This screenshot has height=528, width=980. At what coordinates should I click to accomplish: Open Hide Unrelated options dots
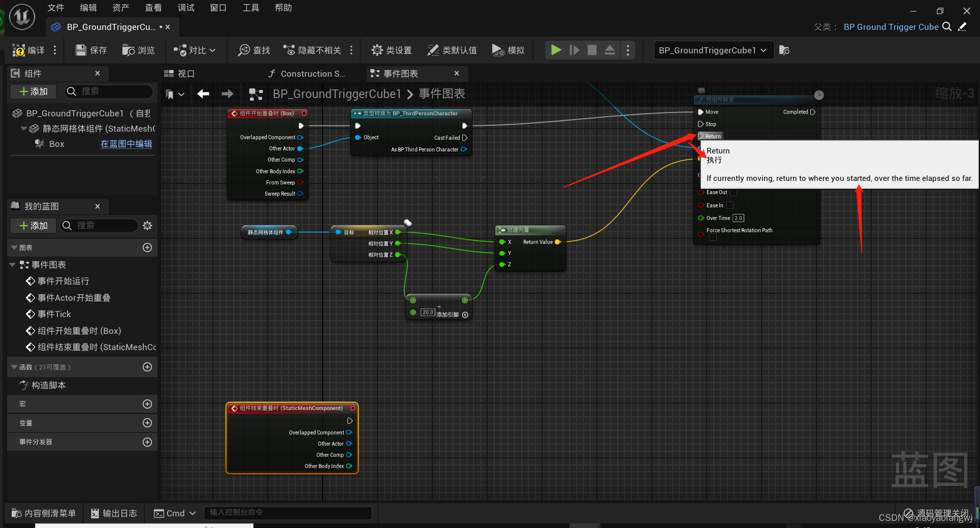coord(351,50)
